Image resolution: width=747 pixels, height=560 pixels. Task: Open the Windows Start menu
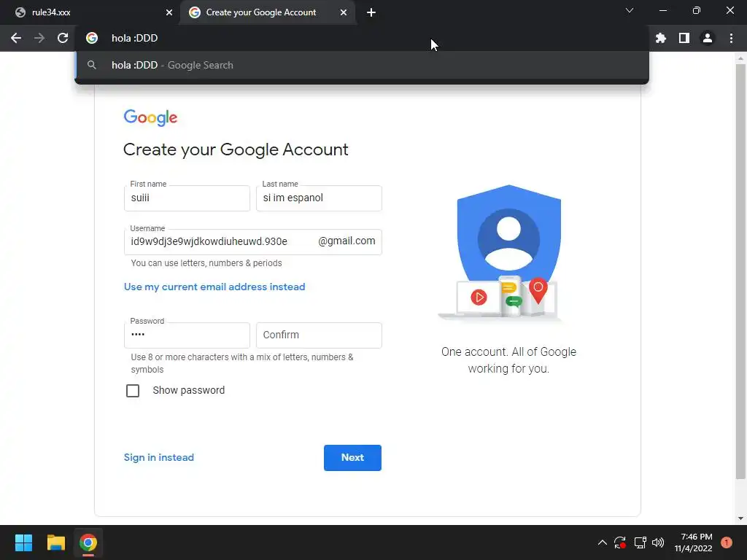click(x=23, y=542)
